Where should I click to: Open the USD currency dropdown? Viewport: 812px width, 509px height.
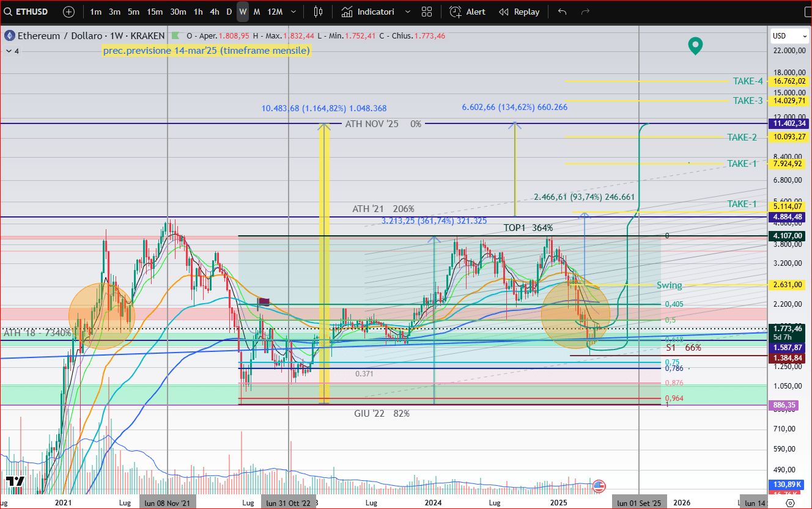tap(789, 35)
